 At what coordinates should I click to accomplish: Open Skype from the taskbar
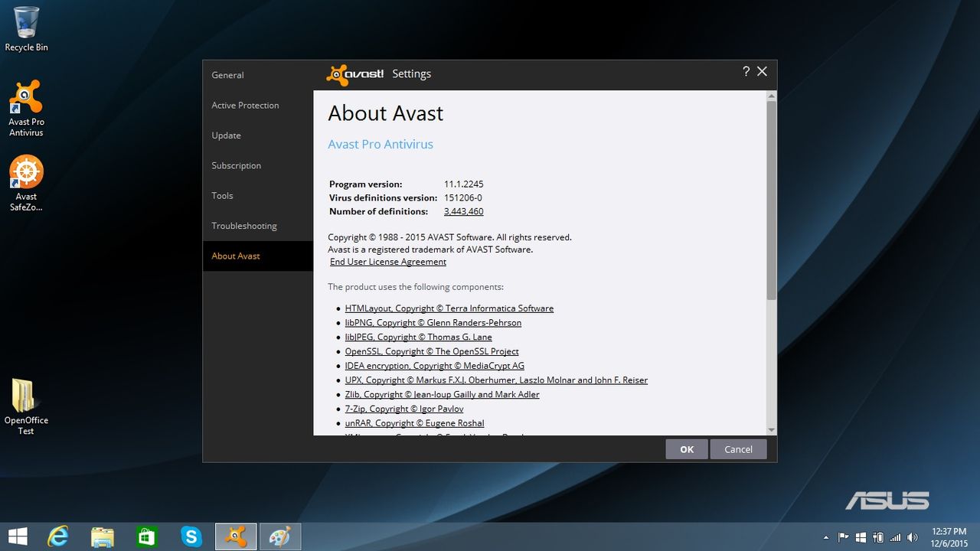191,536
